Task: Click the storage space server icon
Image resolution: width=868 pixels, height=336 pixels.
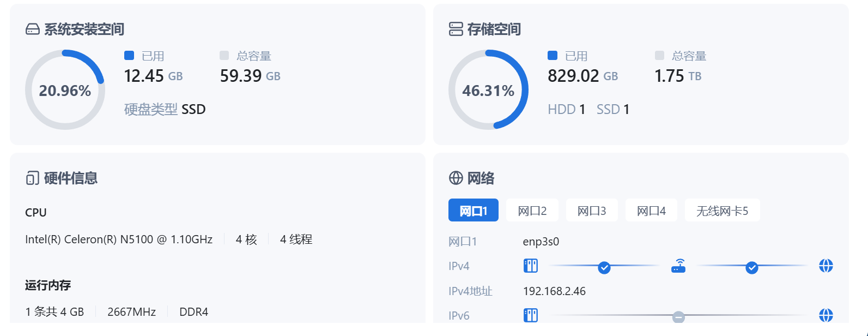Action: [x=456, y=29]
